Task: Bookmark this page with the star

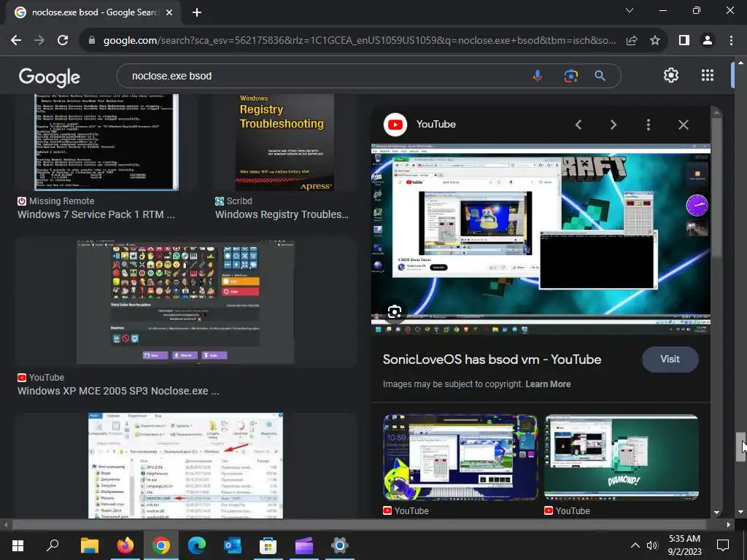Action: click(x=655, y=41)
